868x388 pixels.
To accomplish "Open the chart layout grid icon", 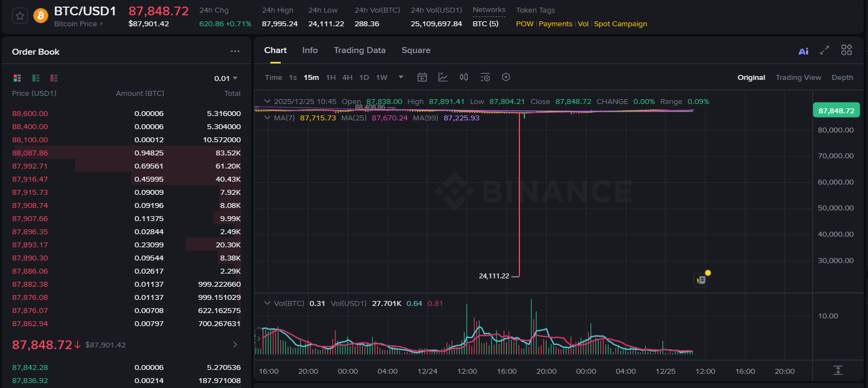I will 846,50.
